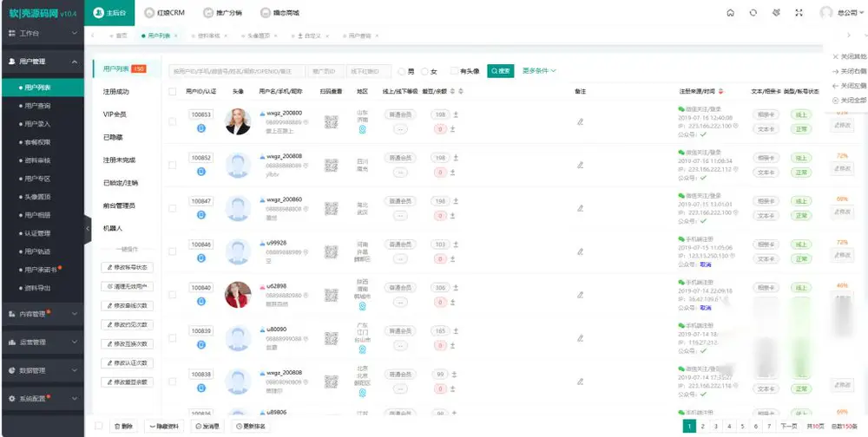Screen dimensions: 868x437
Task: Click the 清理无效用户 button
Action: tap(128, 286)
